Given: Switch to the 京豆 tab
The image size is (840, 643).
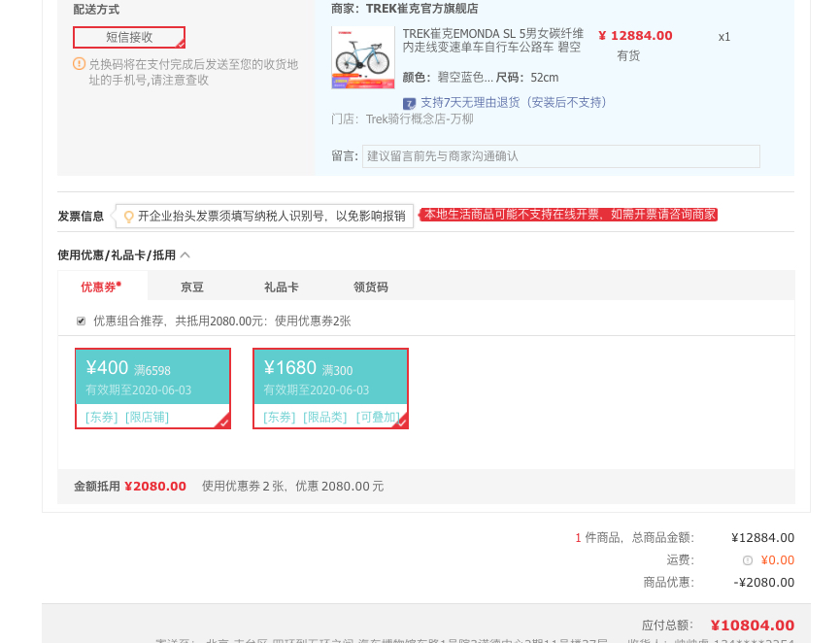Looking at the screenshot, I should click(x=192, y=288).
